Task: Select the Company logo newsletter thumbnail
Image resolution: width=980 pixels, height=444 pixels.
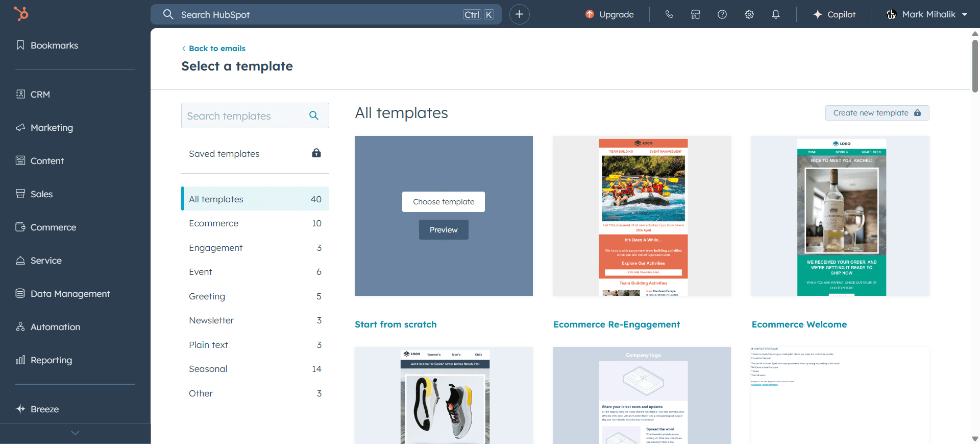Action: pyautogui.click(x=642, y=395)
